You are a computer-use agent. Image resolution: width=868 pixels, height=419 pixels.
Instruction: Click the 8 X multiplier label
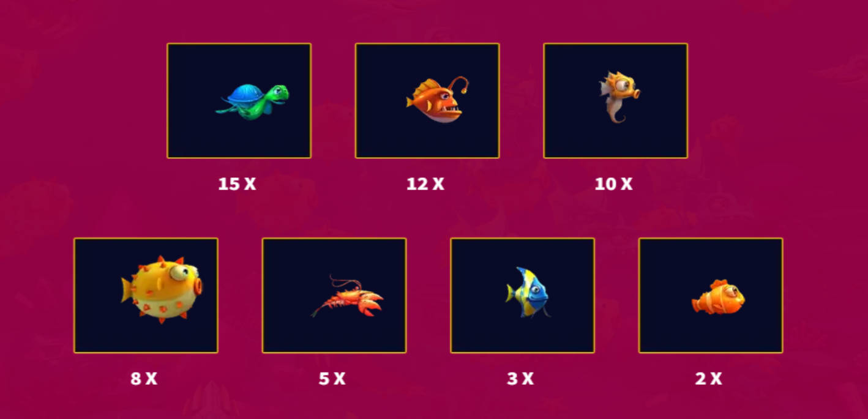coord(144,379)
